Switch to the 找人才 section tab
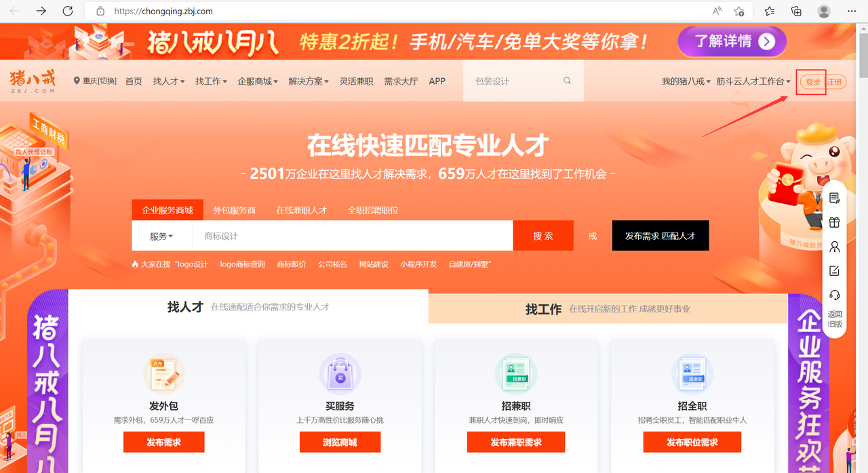The image size is (868, 473). (x=248, y=307)
